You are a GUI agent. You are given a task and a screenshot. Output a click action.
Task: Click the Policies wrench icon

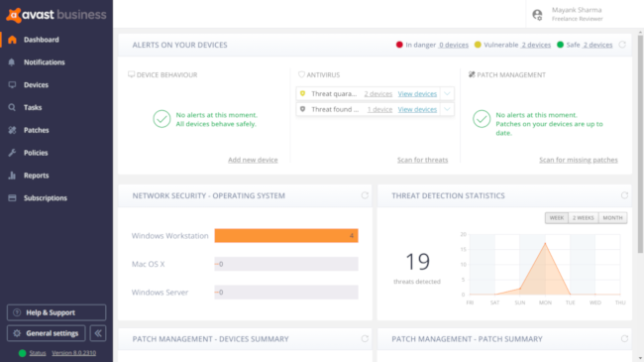12,153
